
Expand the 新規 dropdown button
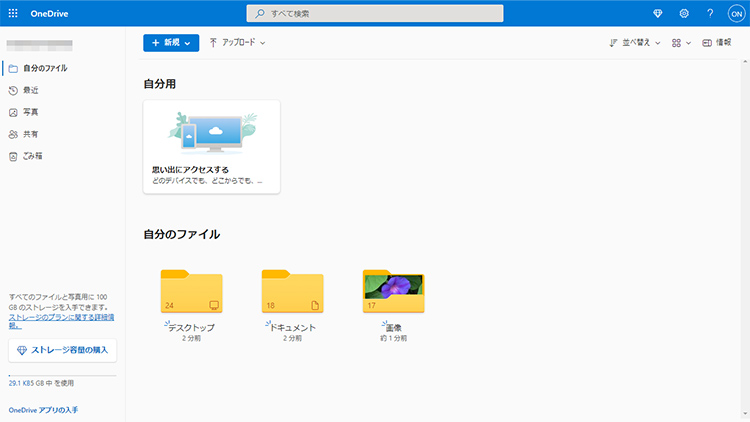coord(171,43)
